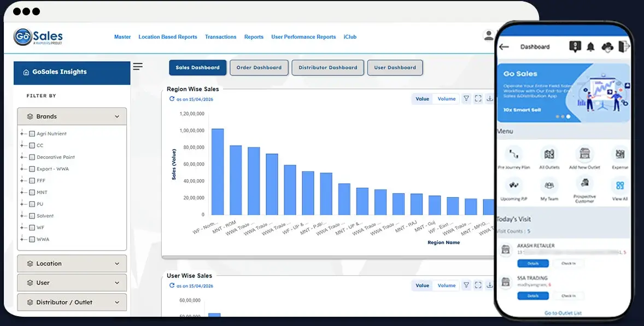Refresh the User Wise Sales chart

pyautogui.click(x=172, y=286)
